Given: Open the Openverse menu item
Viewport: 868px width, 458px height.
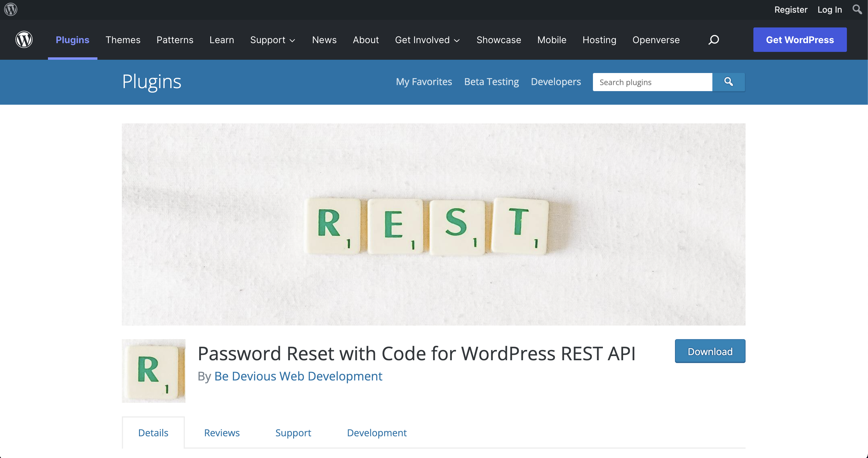Looking at the screenshot, I should [x=656, y=40].
